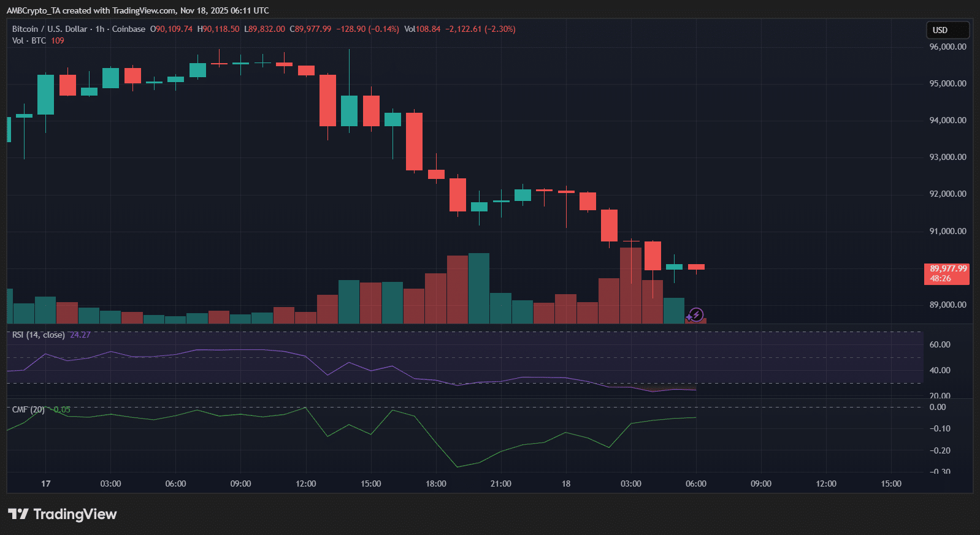
Task: Click the purple lightning bolt event icon
Action: (x=695, y=315)
